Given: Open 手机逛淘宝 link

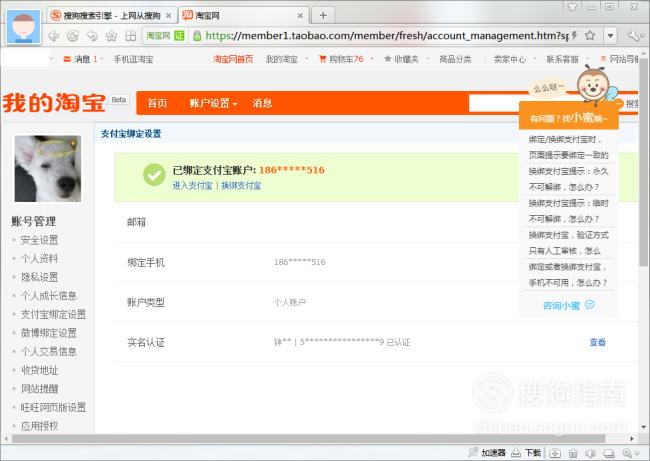Looking at the screenshot, I should pyautogui.click(x=133, y=59).
